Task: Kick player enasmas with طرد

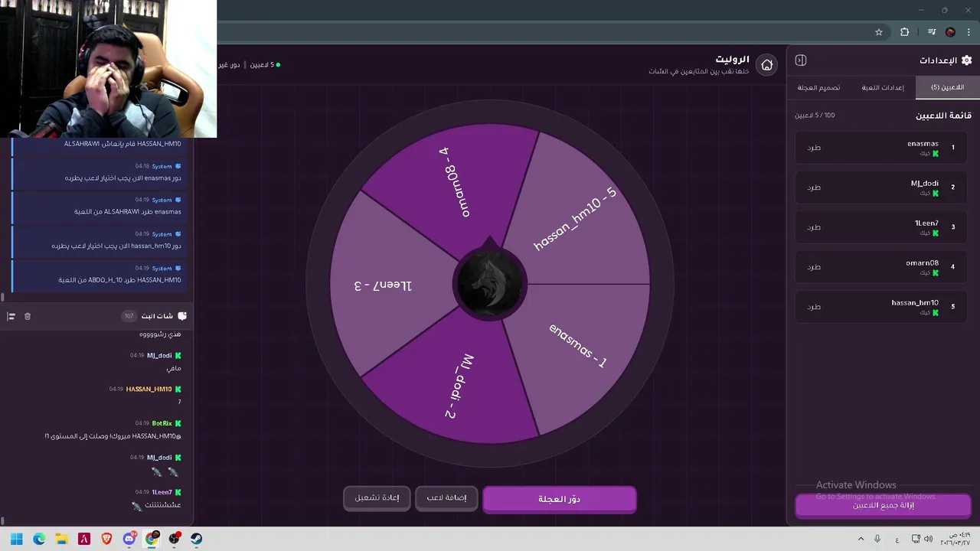Action: [814, 148]
